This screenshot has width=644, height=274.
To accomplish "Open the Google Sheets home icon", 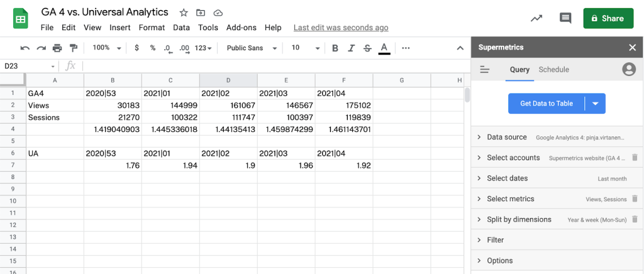I will [x=20, y=19].
